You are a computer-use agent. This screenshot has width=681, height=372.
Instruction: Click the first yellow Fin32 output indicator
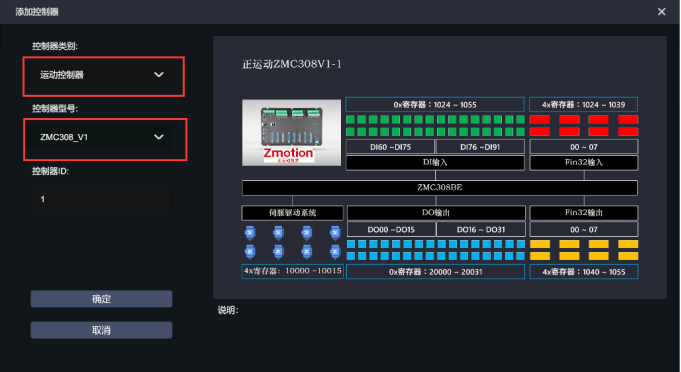coord(540,244)
